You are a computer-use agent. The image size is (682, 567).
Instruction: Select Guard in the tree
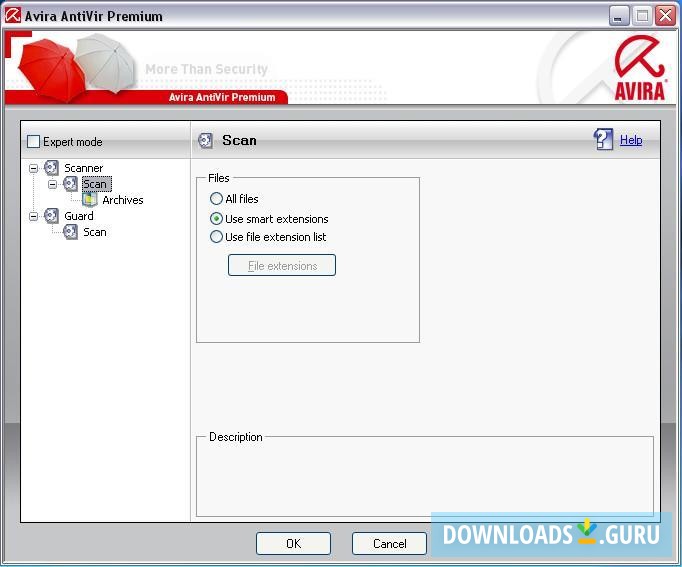click(79, 216)
